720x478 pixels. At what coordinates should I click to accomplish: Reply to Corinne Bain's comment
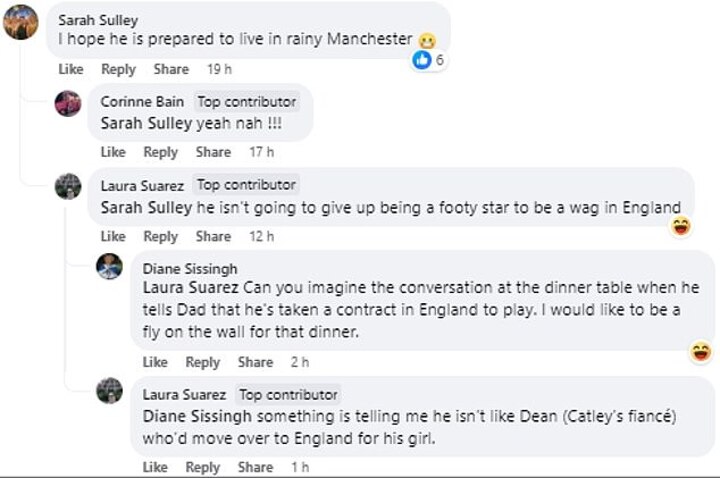(x=160, y=152)
